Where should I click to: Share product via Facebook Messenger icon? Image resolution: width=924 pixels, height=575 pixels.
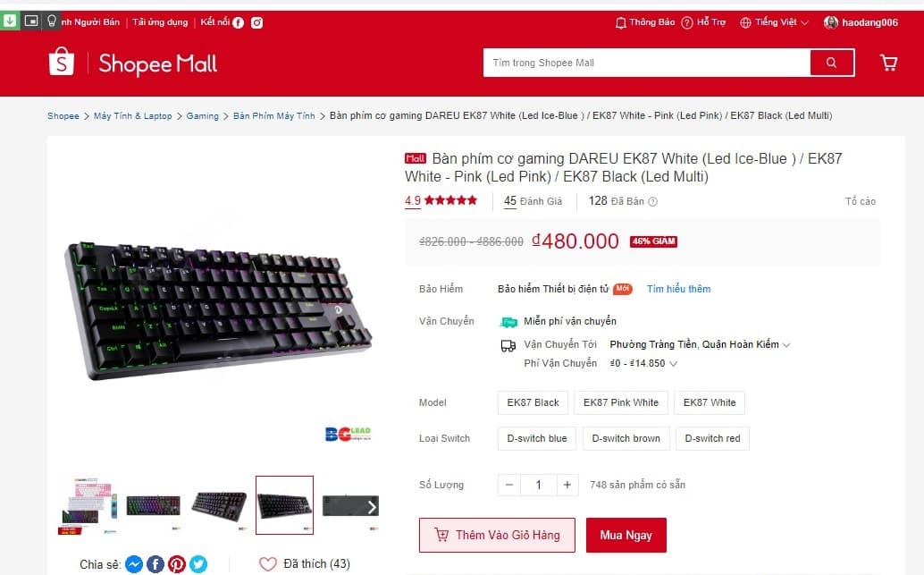point(134,564)
